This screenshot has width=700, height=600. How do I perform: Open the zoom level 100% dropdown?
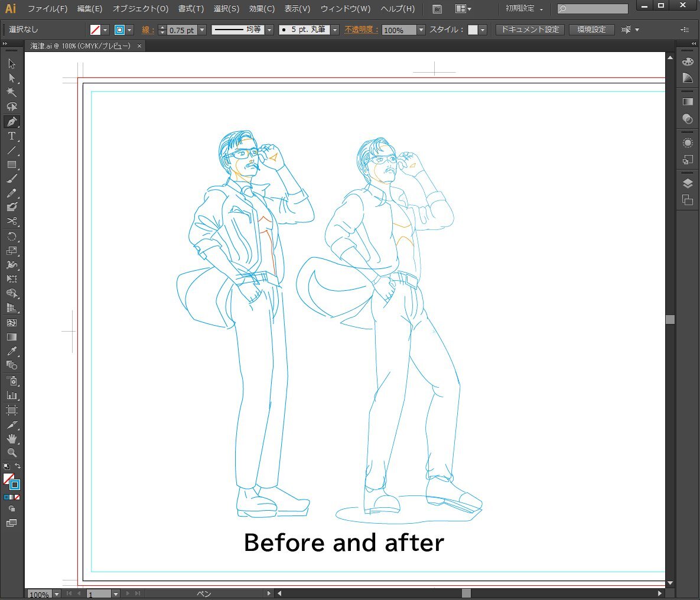(57, 594)
